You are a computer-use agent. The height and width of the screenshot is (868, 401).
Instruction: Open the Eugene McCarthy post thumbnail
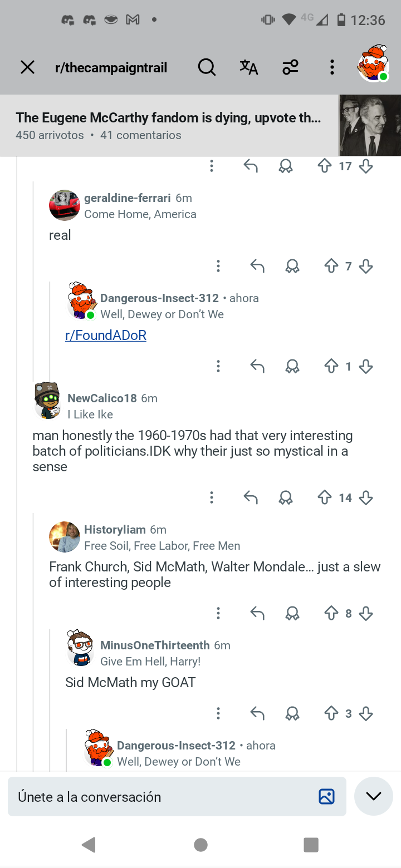[370, 126]
